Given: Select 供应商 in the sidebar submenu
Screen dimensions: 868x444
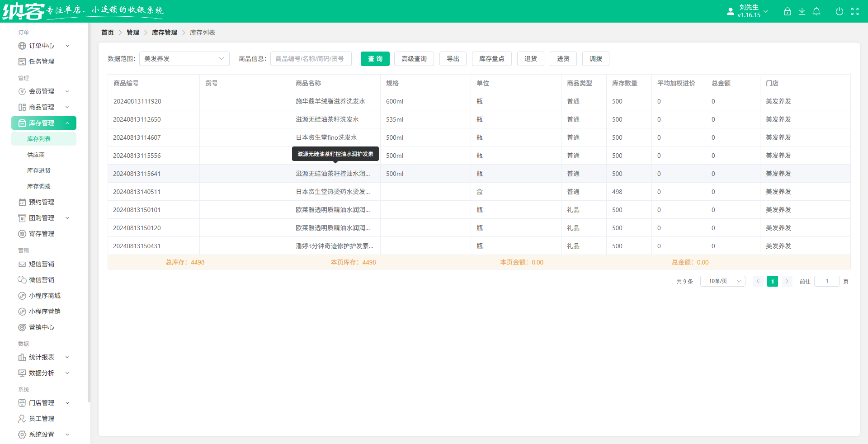Looking at the screenshot, I should click(36, 155).
